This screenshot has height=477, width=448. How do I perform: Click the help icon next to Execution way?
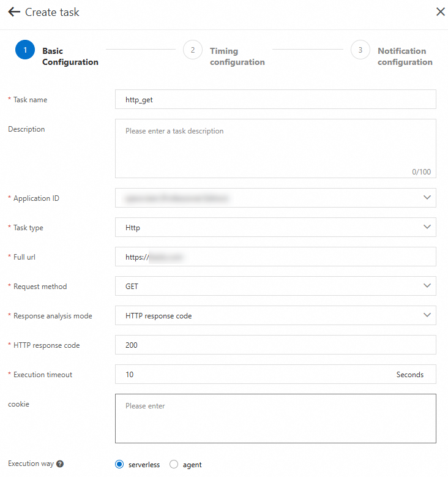(60, 464)
